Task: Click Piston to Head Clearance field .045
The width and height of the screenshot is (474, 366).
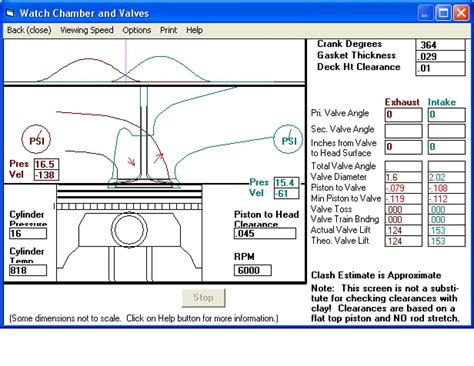Action: (265, 234)
